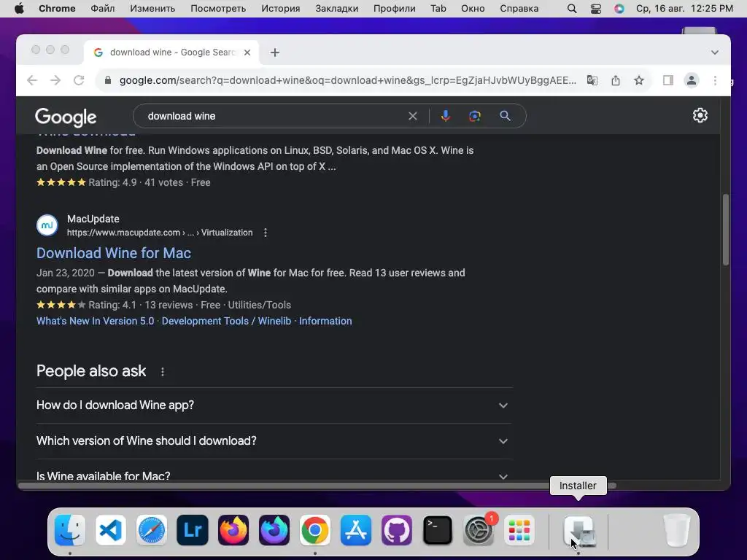
Task: Open a new tab
Action: (x=275, y=52)
